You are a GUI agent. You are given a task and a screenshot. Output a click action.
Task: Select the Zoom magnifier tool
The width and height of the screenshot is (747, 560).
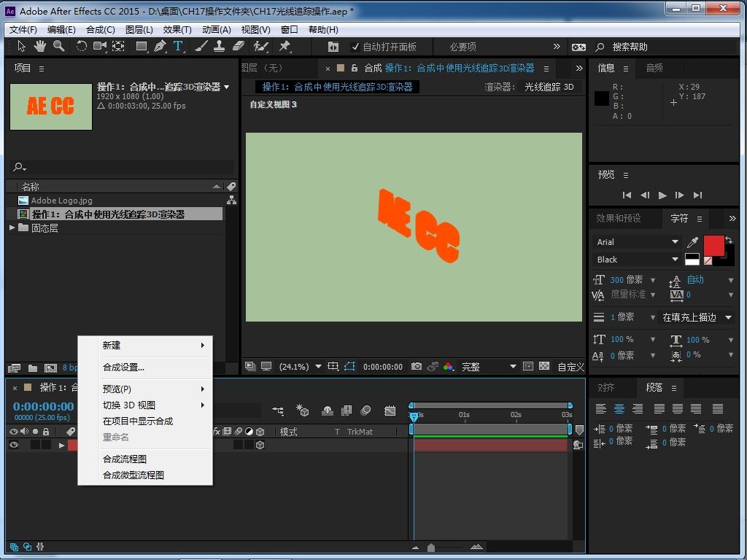(58, 46)
